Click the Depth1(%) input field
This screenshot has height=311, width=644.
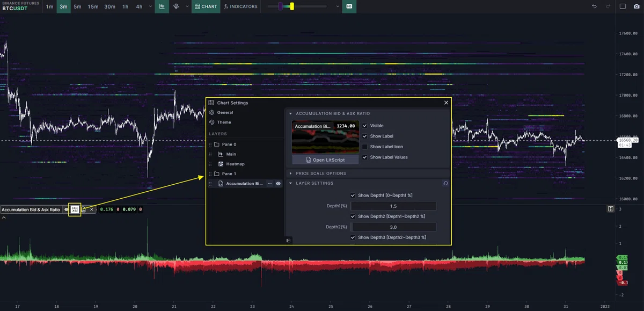(x=393, y=206)
